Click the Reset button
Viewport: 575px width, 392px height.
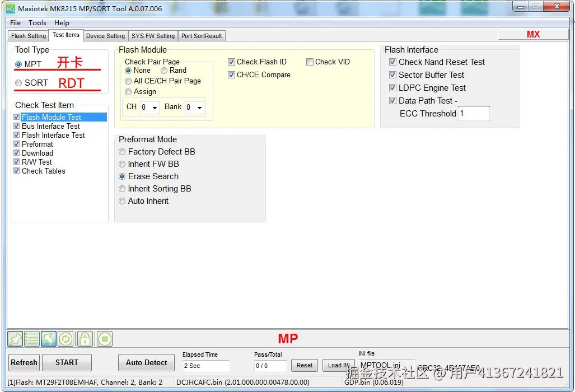pos(305,366)
